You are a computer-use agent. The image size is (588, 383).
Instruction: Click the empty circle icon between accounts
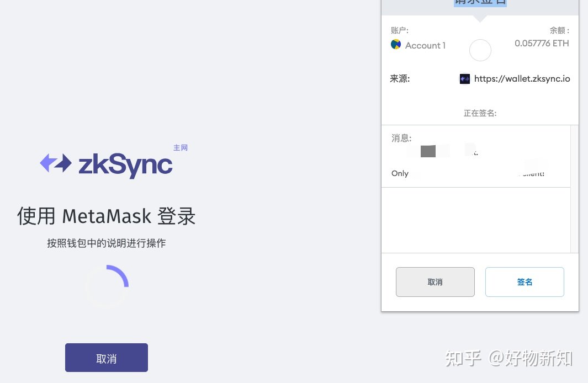(x=480, y=50)
